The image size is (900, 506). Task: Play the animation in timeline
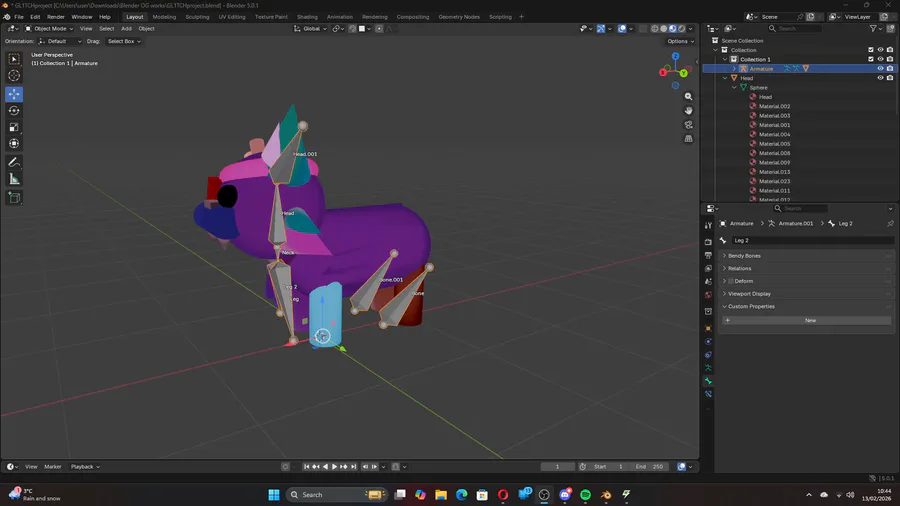335,467
